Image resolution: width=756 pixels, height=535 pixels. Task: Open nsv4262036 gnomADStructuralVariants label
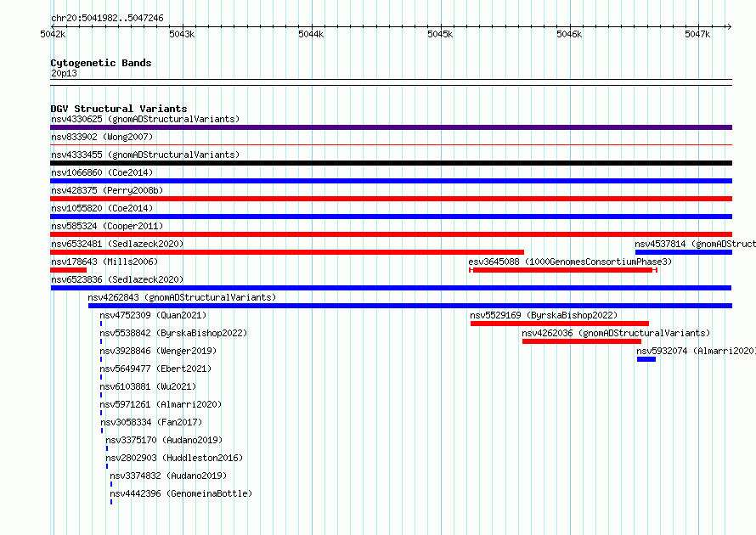(616, 333)
